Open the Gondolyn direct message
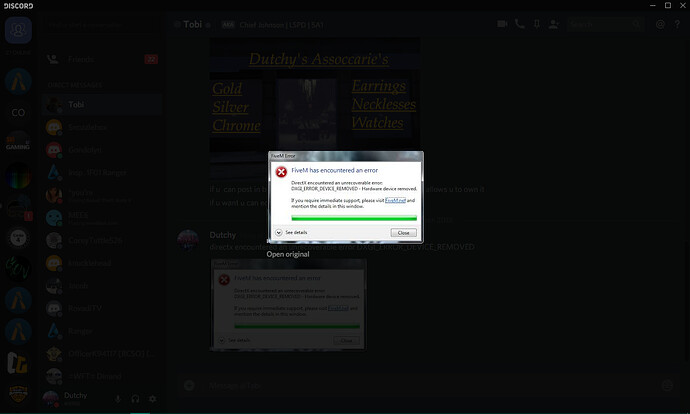Screen dimensions: 690x414 click(x=102, y=150)
